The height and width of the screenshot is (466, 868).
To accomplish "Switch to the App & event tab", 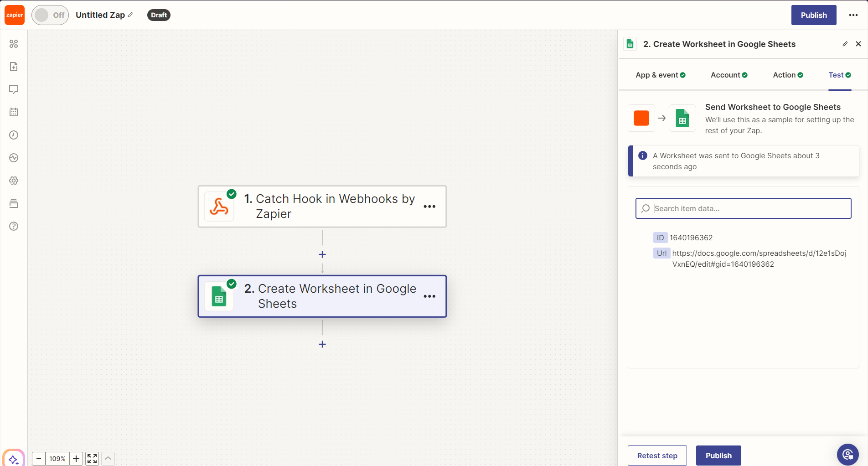I will pos(660,75).
